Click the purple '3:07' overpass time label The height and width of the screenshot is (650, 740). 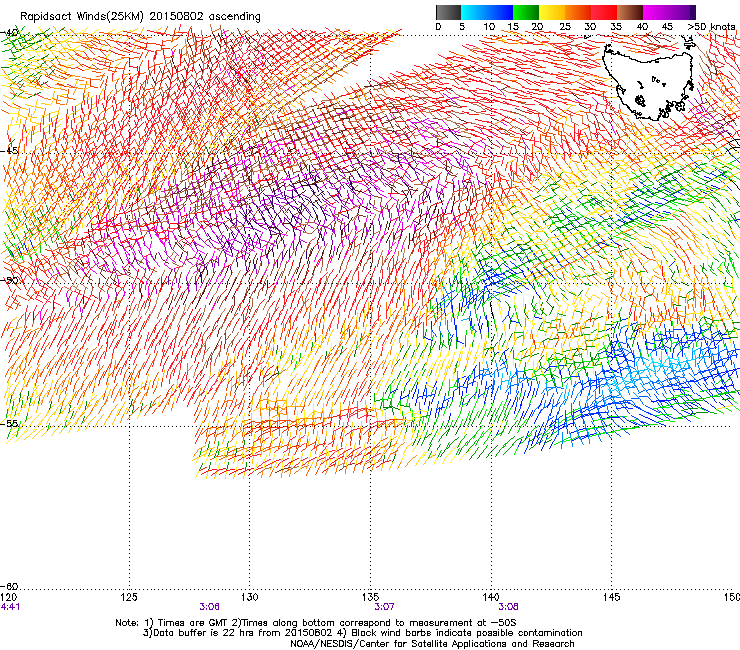[x=384, y=607]
